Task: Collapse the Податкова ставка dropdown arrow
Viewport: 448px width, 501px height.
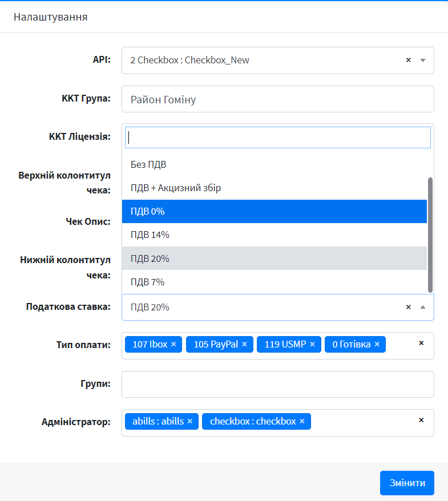Action: (423, 307)
